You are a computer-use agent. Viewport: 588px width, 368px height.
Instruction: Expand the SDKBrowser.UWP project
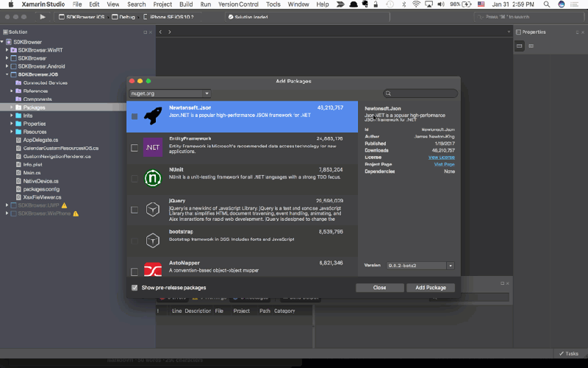7,205
